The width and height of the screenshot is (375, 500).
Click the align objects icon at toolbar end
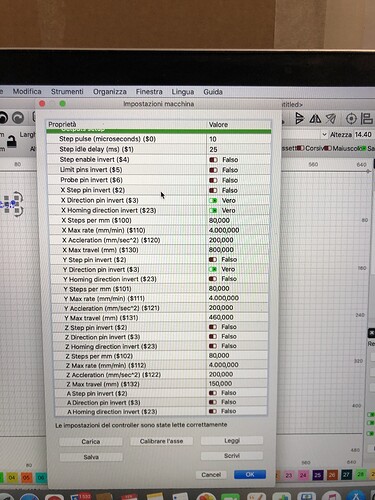(x=367, y=118)
